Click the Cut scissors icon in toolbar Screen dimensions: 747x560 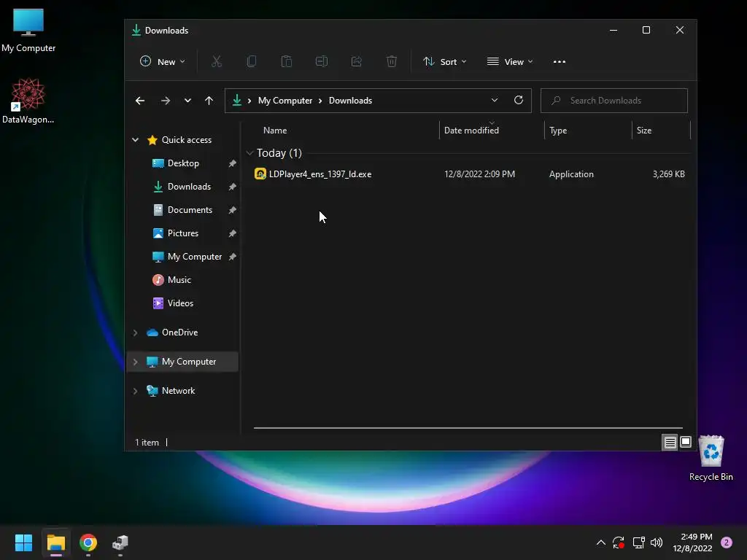click(216, 61)
